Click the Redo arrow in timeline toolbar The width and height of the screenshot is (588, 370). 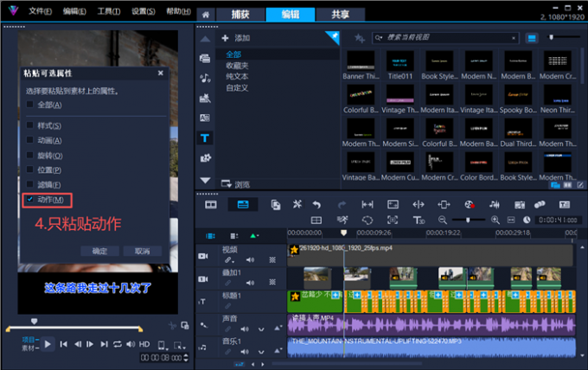pyautogui.click(x=342, y=205)
